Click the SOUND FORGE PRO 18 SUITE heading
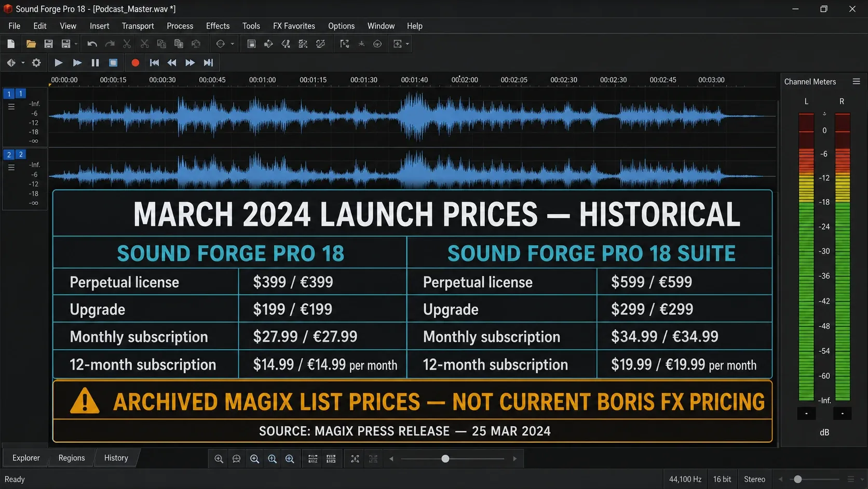The width and height of the screenshot is (868, 489). pos(591,254)
